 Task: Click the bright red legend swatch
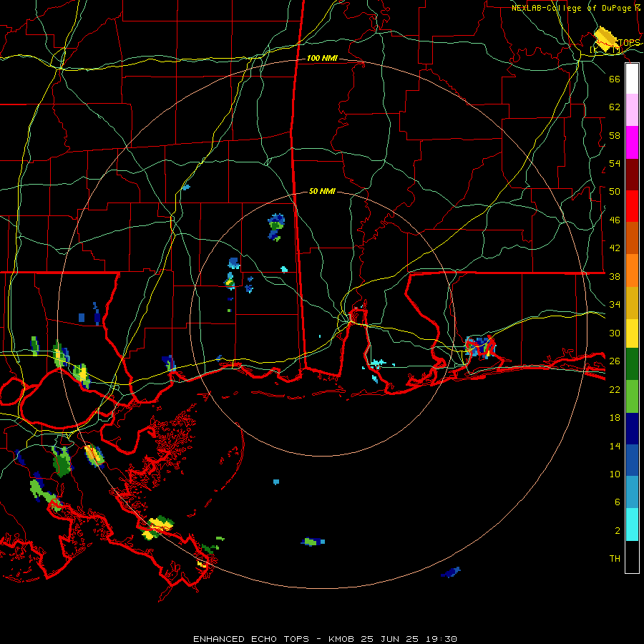632,206
